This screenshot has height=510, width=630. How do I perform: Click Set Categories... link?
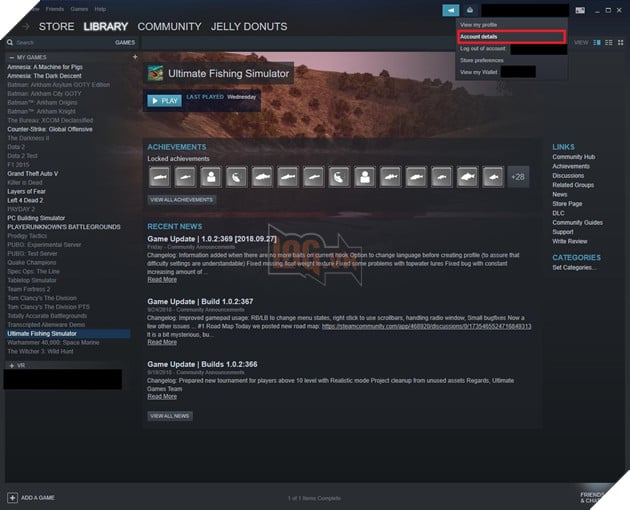tap(574, 268)
